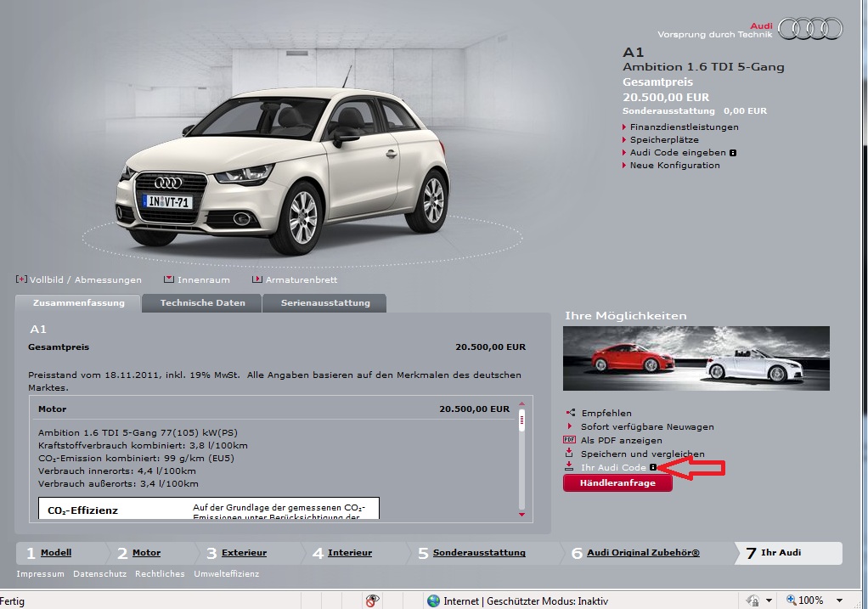Open the Finanzdienstleistungen link
Screen dimensions: 868x609
pos(685,127)
